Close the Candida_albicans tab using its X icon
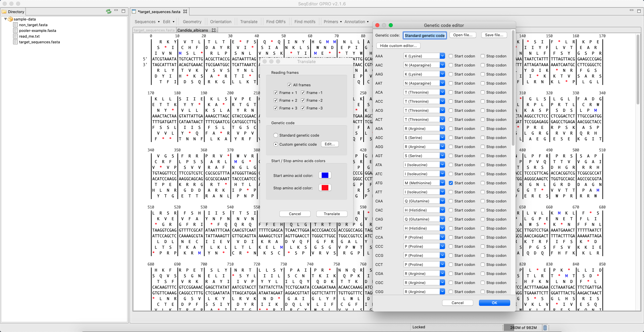 click(214, 30)
